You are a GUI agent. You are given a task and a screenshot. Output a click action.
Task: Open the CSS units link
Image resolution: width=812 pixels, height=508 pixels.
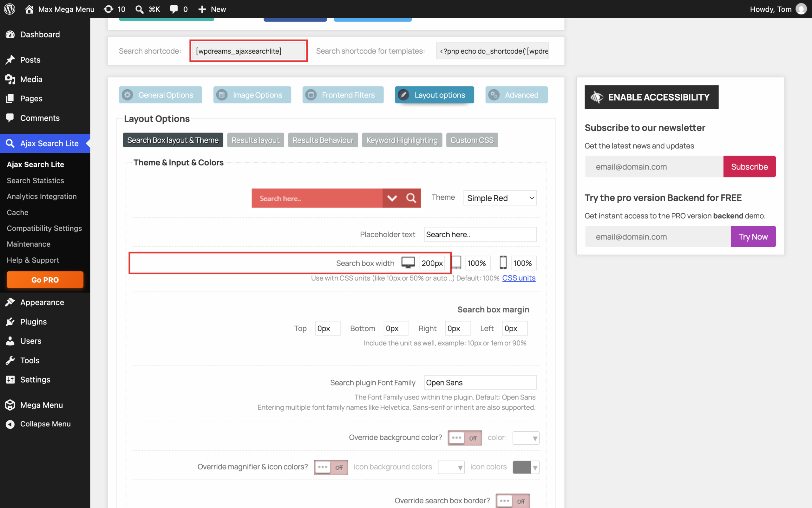[519, 278]
